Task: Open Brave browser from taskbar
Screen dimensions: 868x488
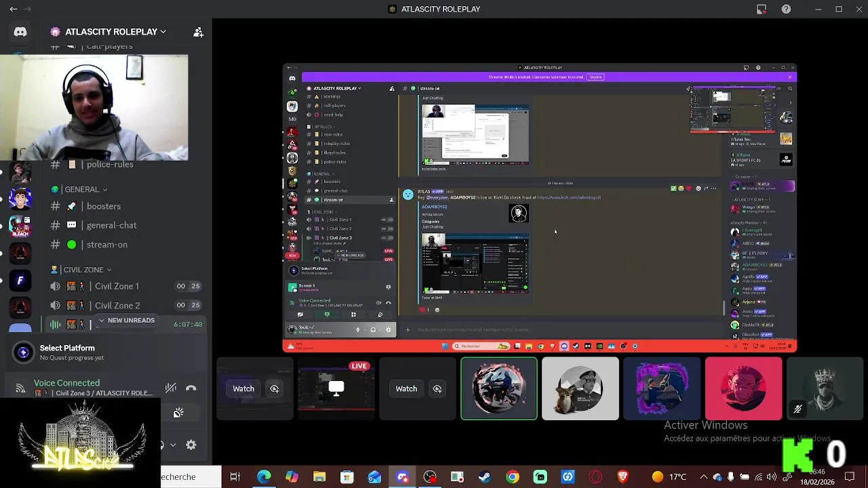Action: pos(623,477)
